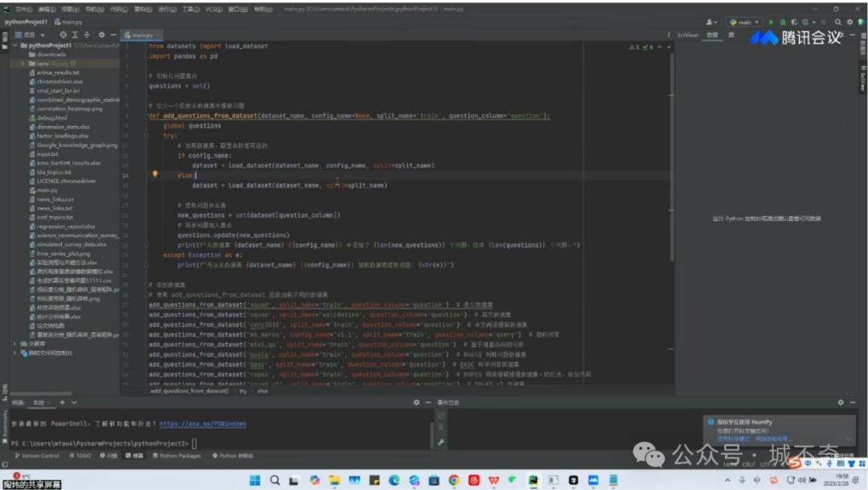Open terminal panel settings gear
Image resolution: width=868 pixels, height=490 pixels.
(x=416, y=402)
